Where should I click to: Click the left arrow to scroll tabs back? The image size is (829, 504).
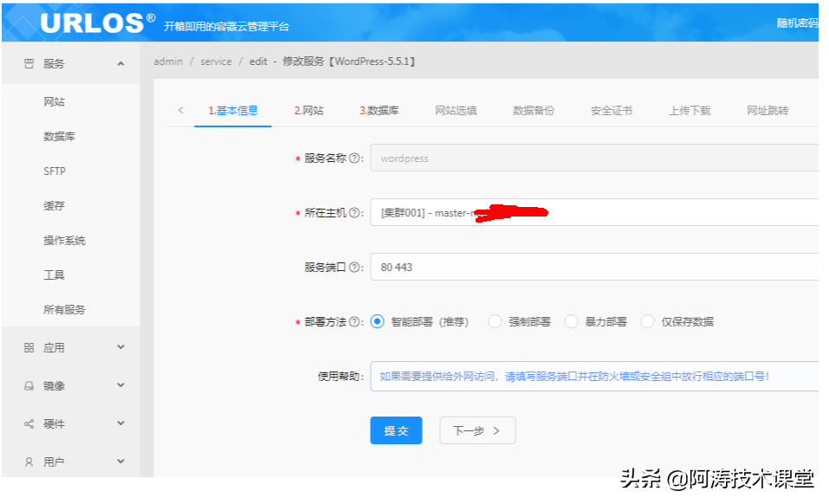click(x=181, y=111)
